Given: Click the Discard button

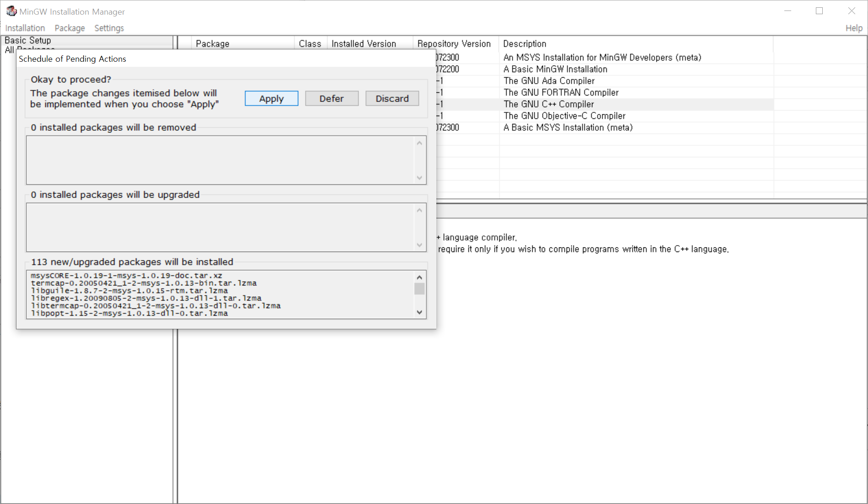Looking at the screenshot, I should pos(392,98).
